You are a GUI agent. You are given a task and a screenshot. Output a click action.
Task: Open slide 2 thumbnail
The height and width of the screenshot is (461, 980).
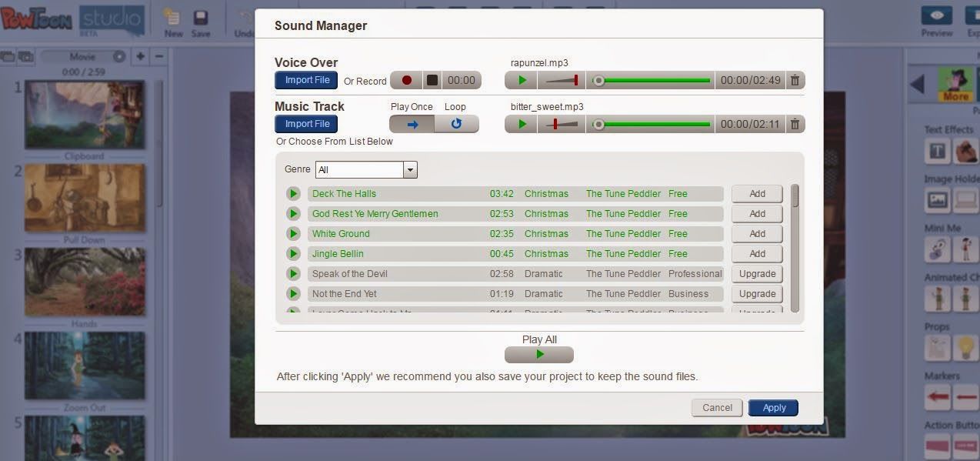click(85, 199)
